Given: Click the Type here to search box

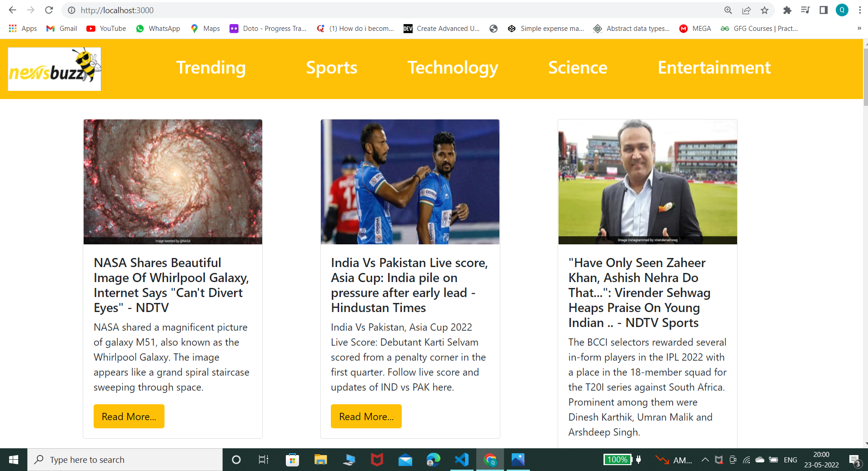Looking at the screenshot, I should (x=125, y=460).
